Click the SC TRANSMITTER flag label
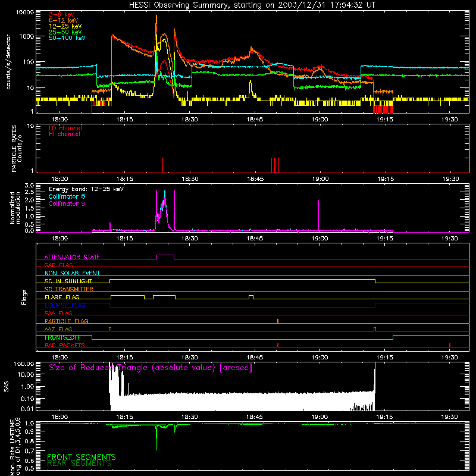476x476 pixels. [69, 289]
